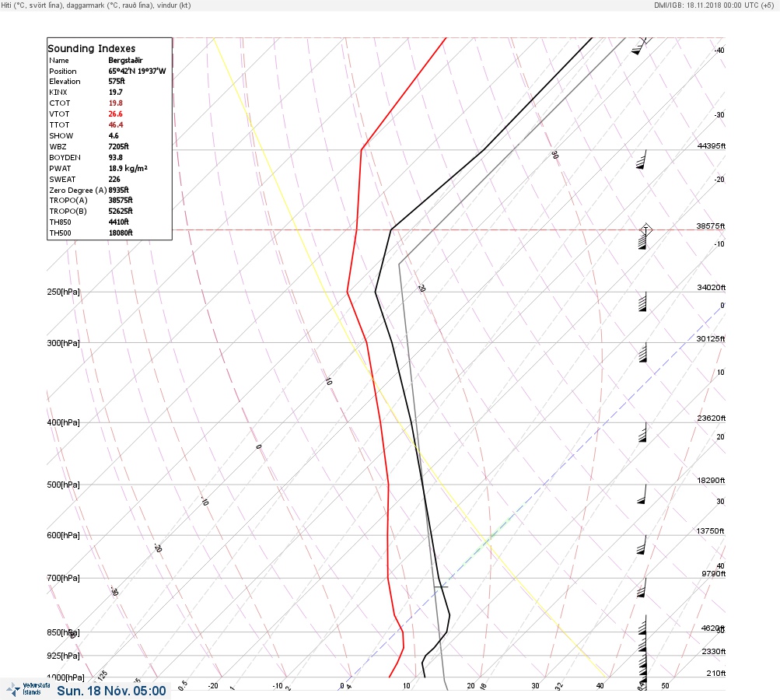Image resolution: width=780 pixels, height=700 pixels.
Task: Click the tropopause diamond marker at 38575ft
Action: click(645, 230)
